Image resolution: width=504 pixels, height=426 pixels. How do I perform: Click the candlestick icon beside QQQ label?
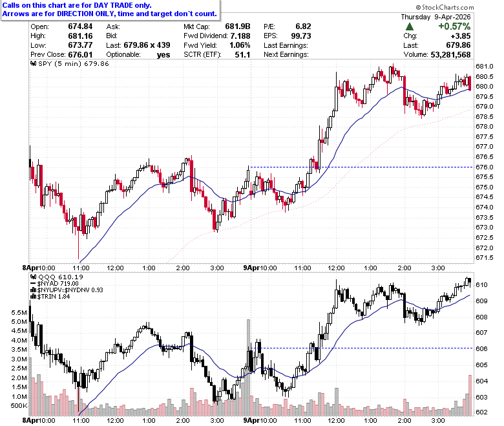point(33,277)
